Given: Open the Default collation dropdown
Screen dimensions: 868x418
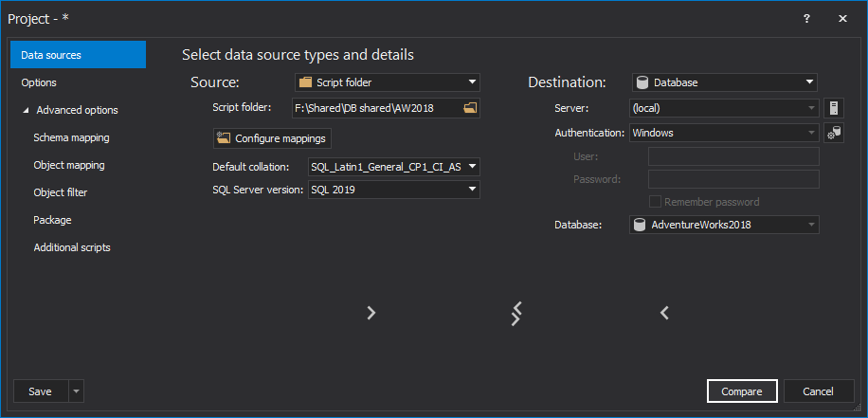Looking at the screenshot, I should [x=393, y=167].
